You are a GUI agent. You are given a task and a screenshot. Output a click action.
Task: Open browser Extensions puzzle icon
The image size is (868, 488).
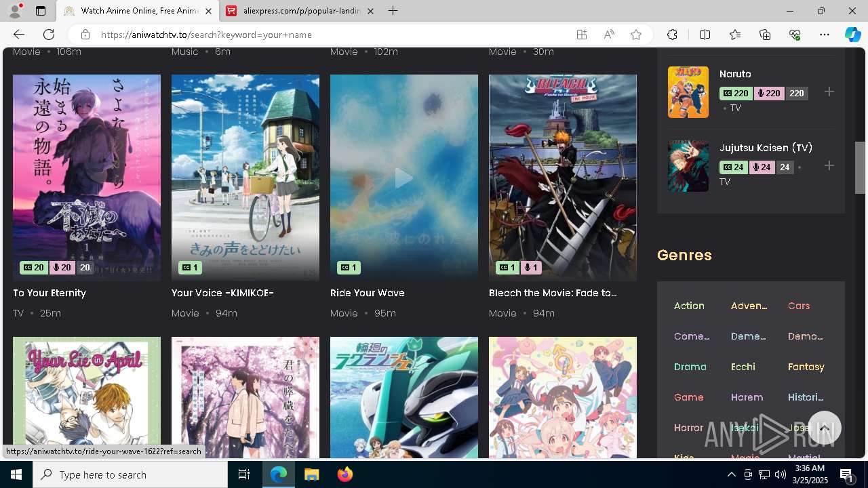coord(672,35)
